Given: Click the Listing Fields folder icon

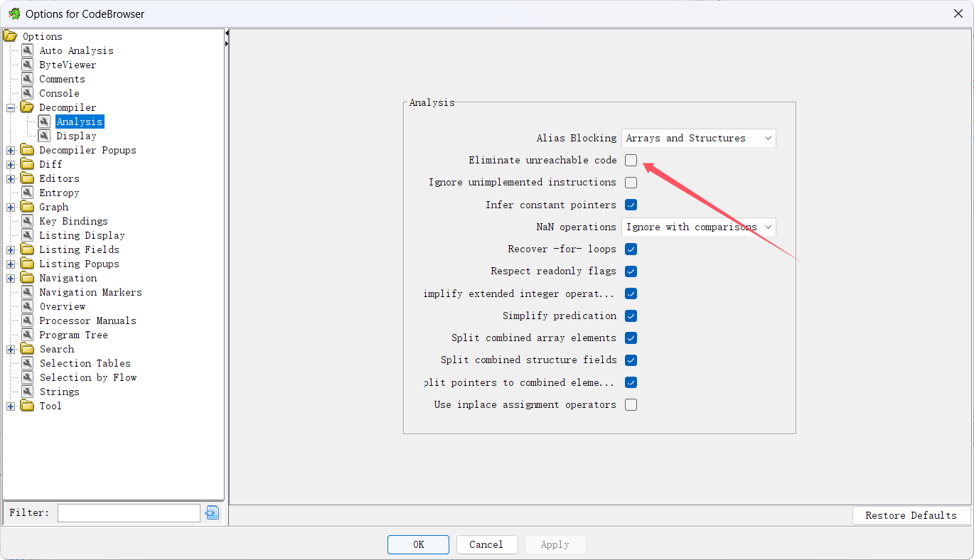Looking at the screenshot, I should point(27,249).
